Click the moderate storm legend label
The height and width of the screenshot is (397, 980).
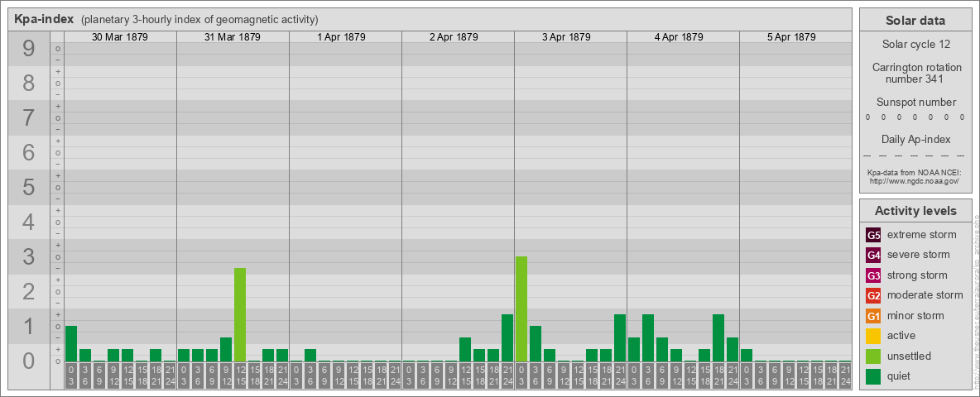(925, 295)
